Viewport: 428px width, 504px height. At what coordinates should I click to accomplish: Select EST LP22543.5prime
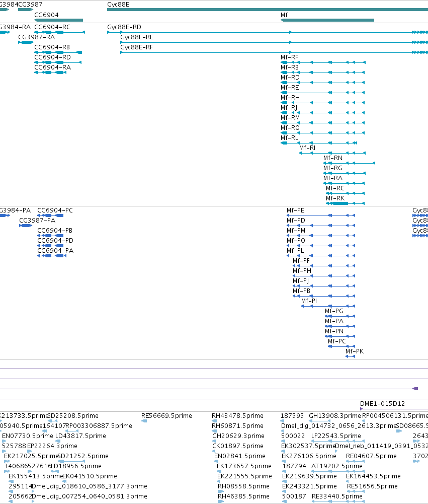(x=336, y=436)
